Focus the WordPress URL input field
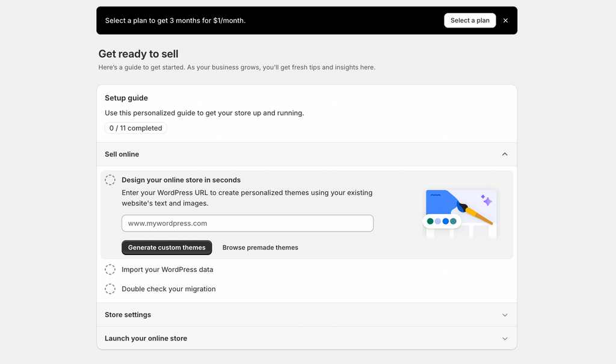The width and height of the screenshot is (616, 364). click(x=247, y=223)
